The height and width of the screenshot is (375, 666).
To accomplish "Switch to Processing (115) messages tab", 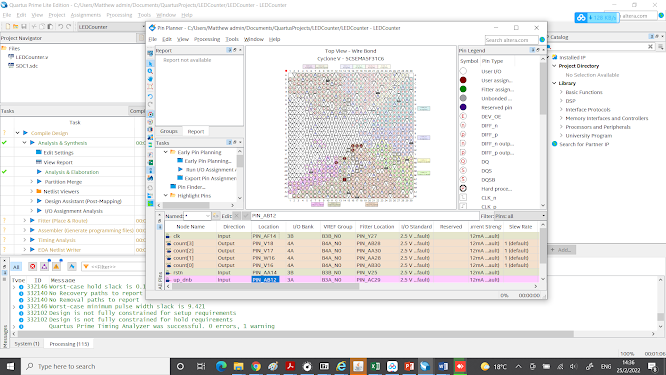I will [69, 344].
